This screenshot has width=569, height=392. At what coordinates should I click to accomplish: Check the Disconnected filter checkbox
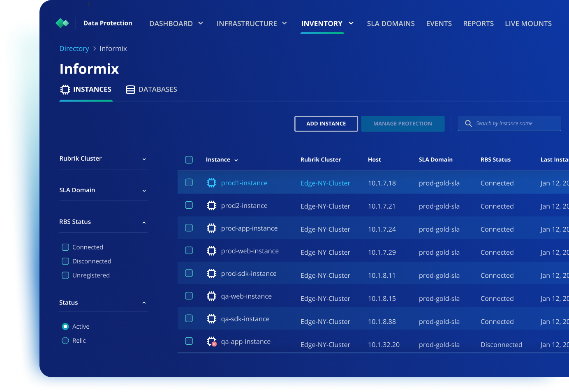(65, 261)
